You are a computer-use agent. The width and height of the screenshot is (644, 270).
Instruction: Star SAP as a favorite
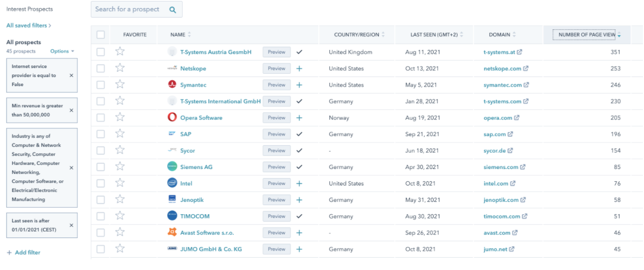120,134
